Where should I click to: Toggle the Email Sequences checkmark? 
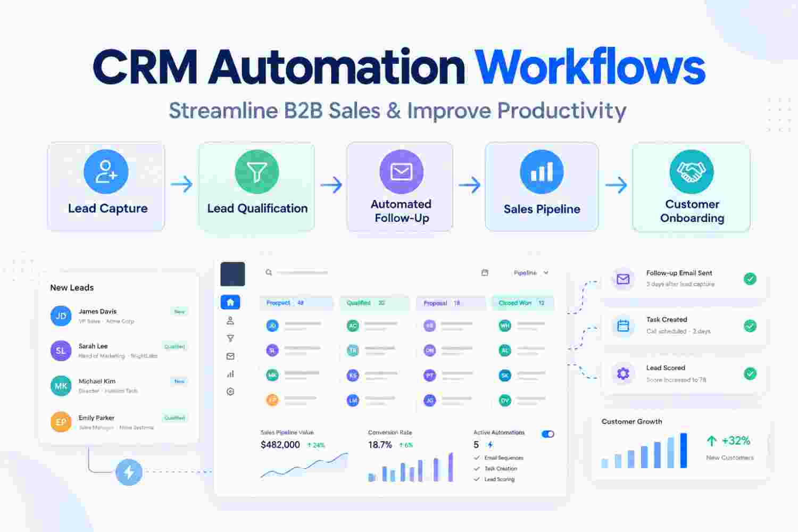point(477,458)
